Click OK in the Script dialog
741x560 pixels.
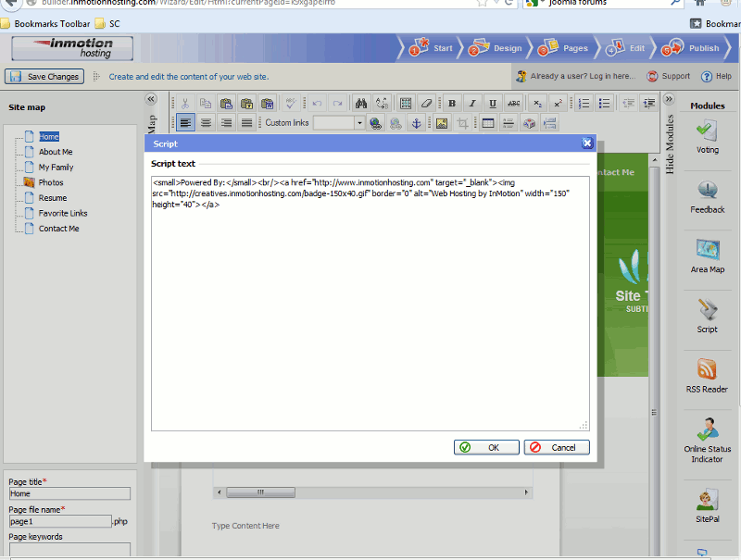(486, 447)
